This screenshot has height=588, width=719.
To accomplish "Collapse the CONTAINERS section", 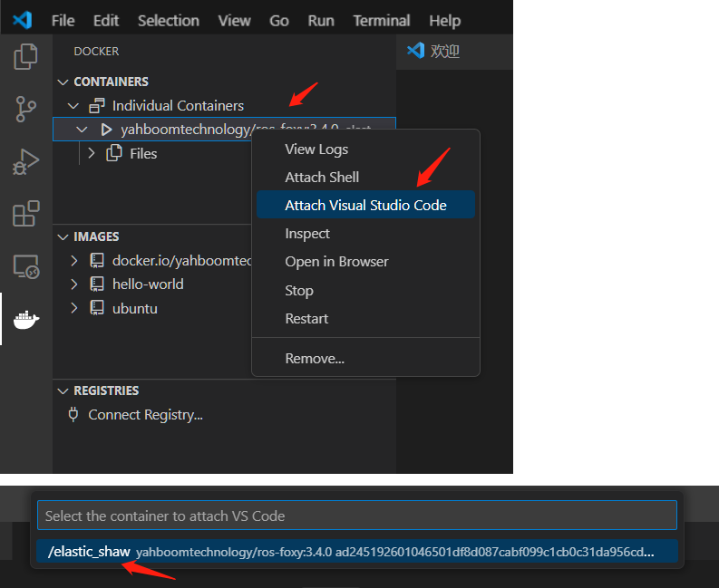I will point(63,82).
